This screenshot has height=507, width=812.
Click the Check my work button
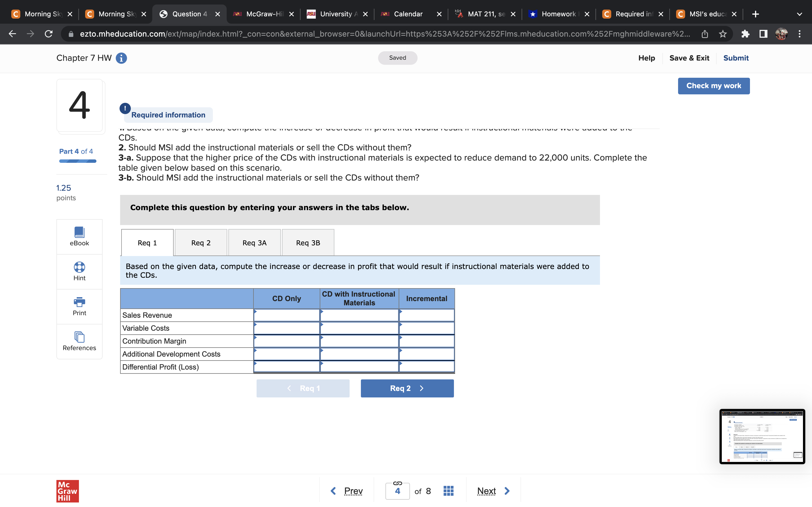coord(714,86)
